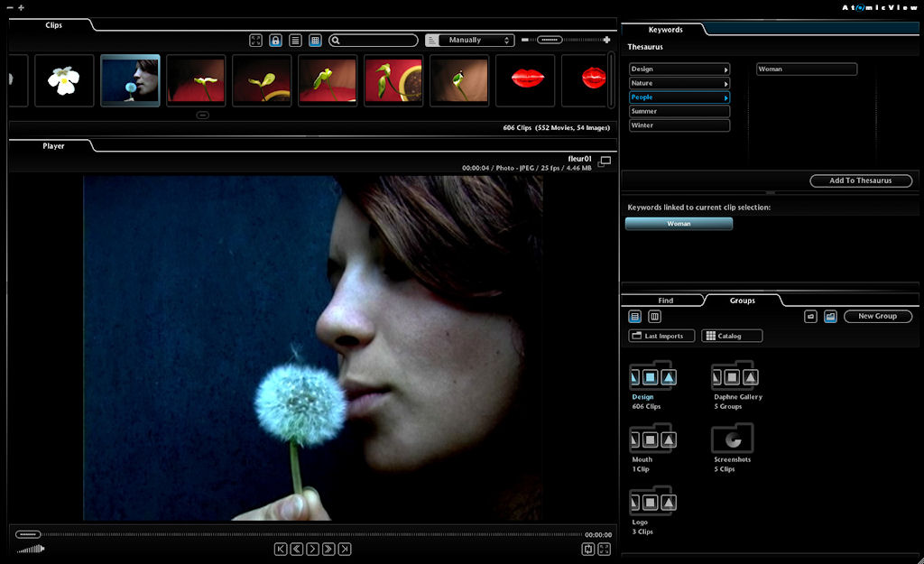Toggle loop playback in the player
This screenshot has height=564, width=924.
pyautogui.click(x=587, y=549)
